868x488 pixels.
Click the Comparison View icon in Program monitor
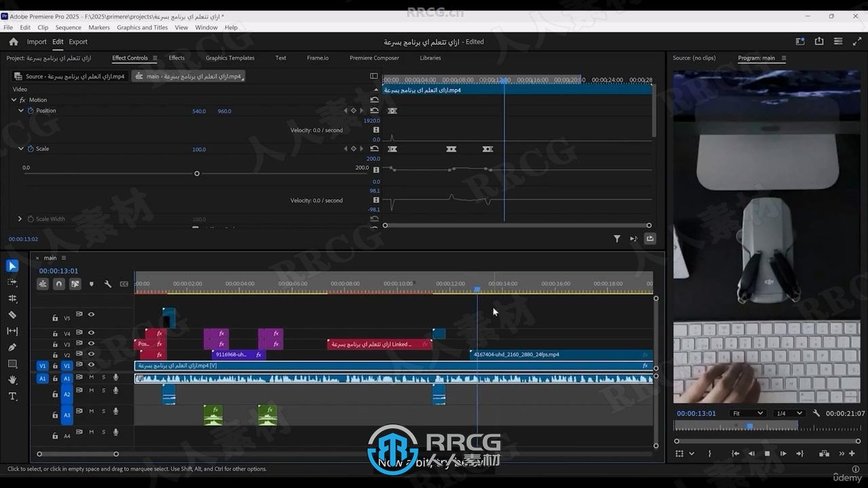(x=824, y=453)
